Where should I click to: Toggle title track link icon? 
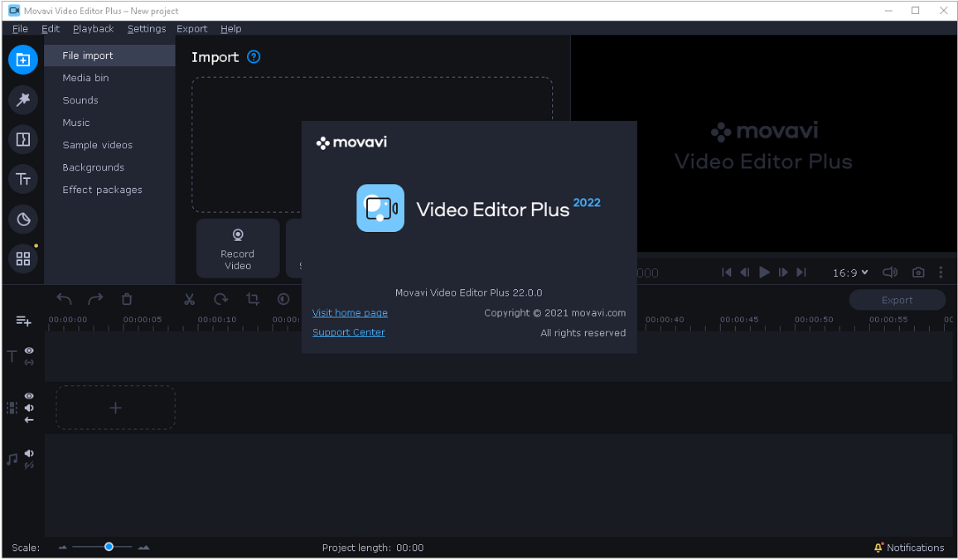click(x=29, y=363)
